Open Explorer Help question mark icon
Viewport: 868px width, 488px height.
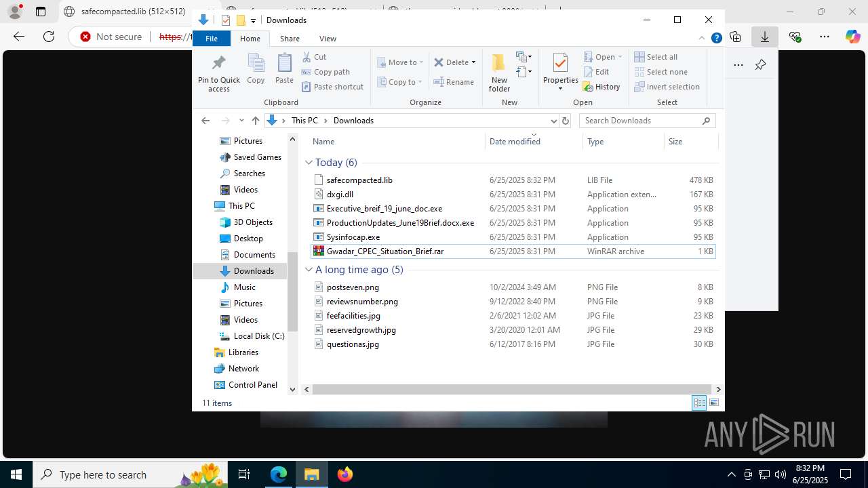pyautogui.click(x=716, y=39)
